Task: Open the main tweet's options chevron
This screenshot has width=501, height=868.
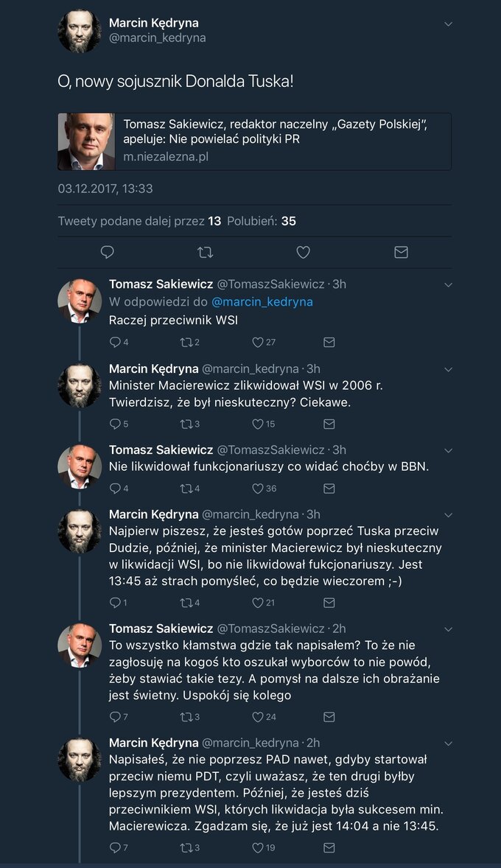Action: pyautogui.click(x=449, y=24)
